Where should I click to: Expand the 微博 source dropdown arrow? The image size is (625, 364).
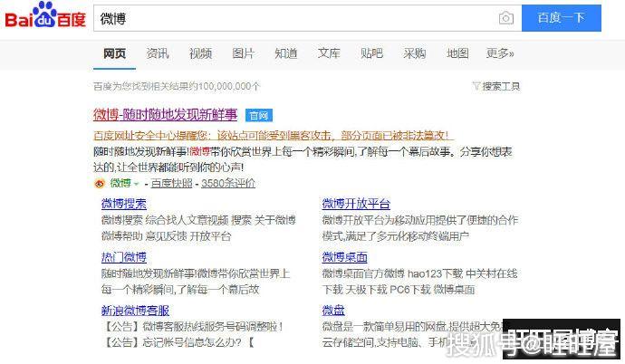pos(137,183)
